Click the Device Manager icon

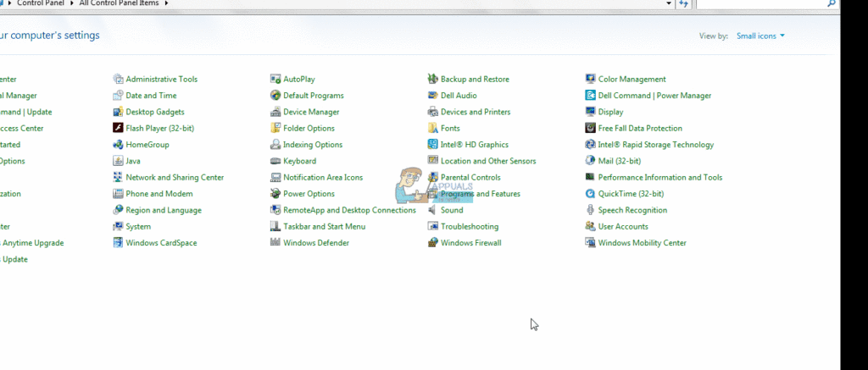(x=275, y=112)
